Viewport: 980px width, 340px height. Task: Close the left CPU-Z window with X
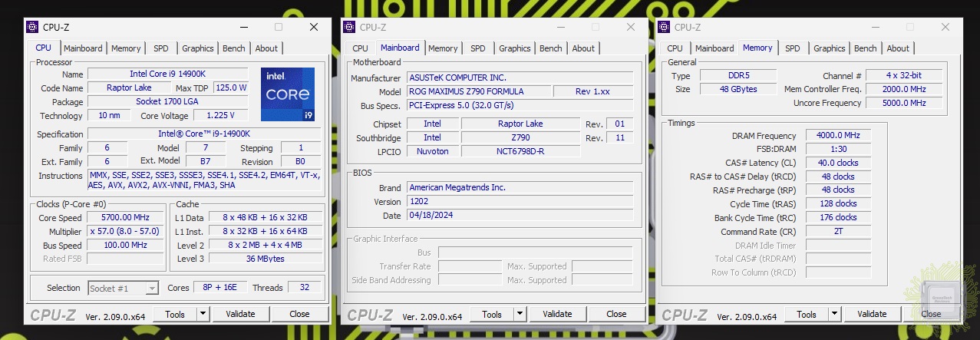[314, 27]
